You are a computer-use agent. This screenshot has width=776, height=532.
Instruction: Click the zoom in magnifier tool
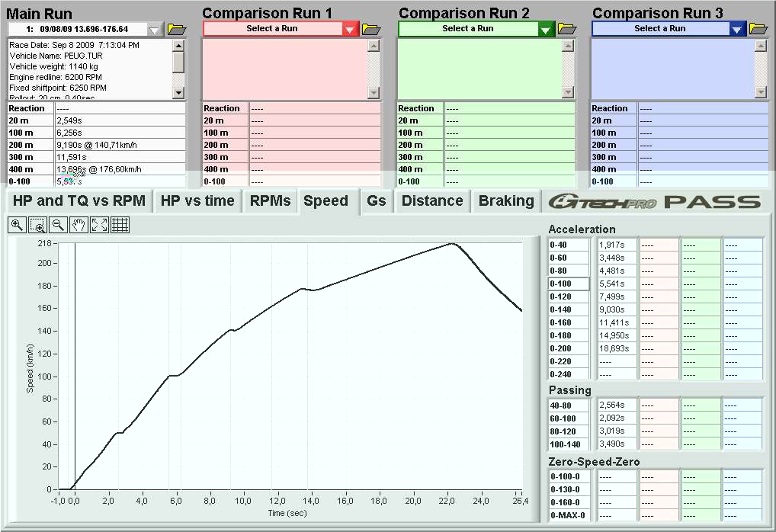[17, 224]
